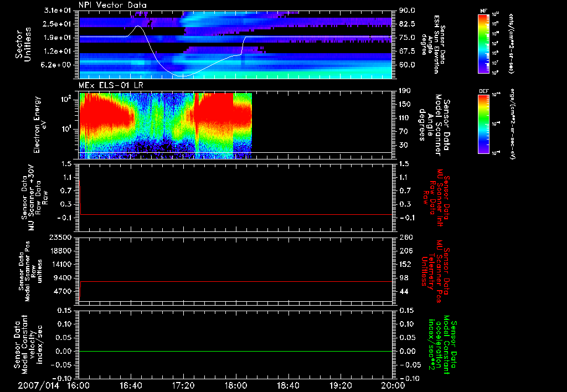Screen dimensions: 567x392
Task: Click the 20:00 time tick label
Action: click(393, 385)
